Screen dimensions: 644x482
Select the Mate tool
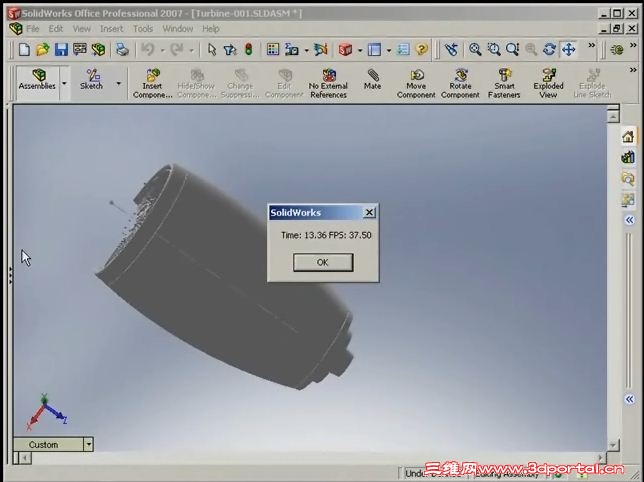(x=373, y=80)
